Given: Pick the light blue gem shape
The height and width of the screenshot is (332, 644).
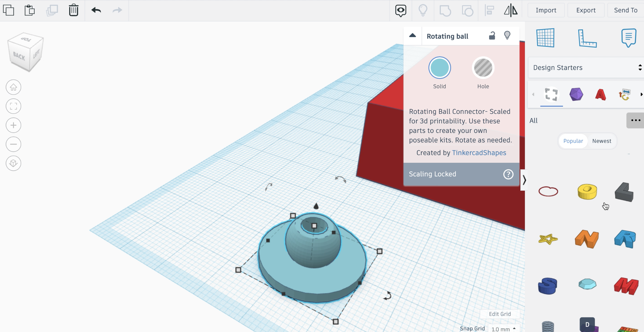Looking at the screenshot, I should point(587,284).
